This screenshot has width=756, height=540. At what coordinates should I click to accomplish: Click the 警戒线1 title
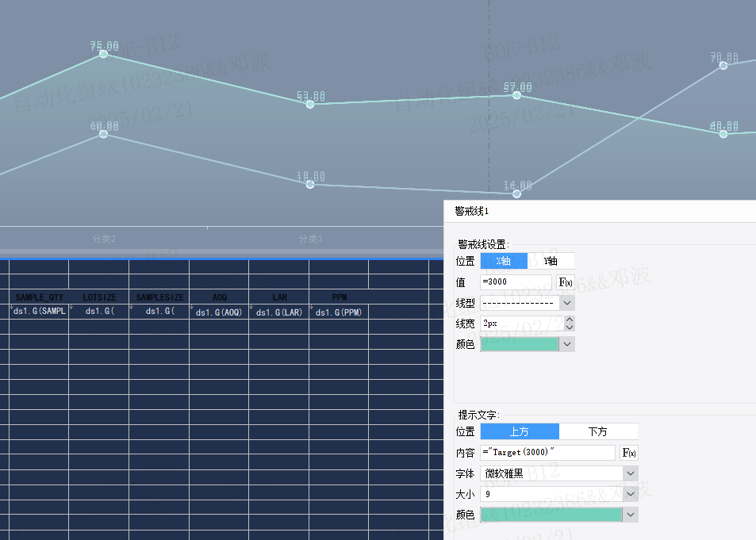pos(471,211)
